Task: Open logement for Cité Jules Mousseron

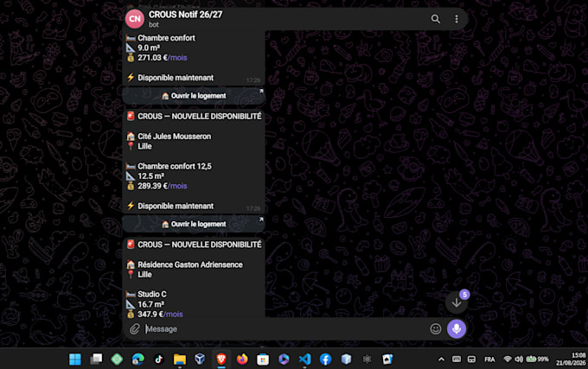Action: click(x=194, y=224)
